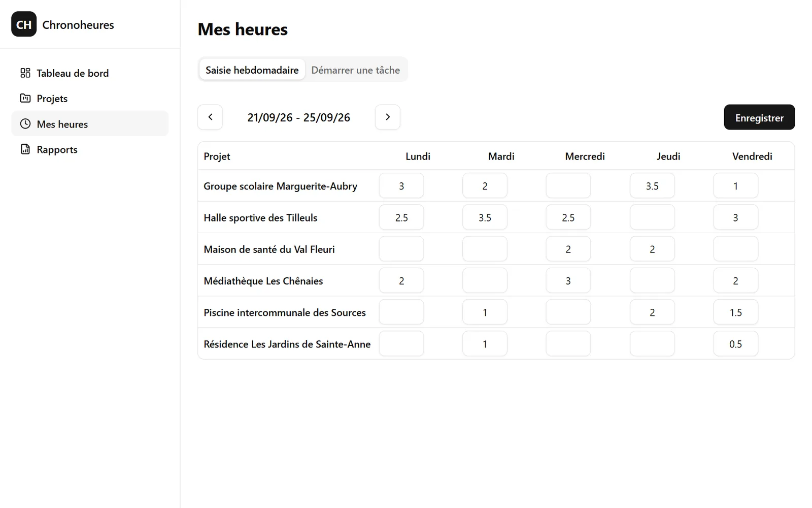Select Jeudi field for Maison de santé du Val Fleuri
The width and height of the screenshot is (812, 508).
tap(652, 249)
